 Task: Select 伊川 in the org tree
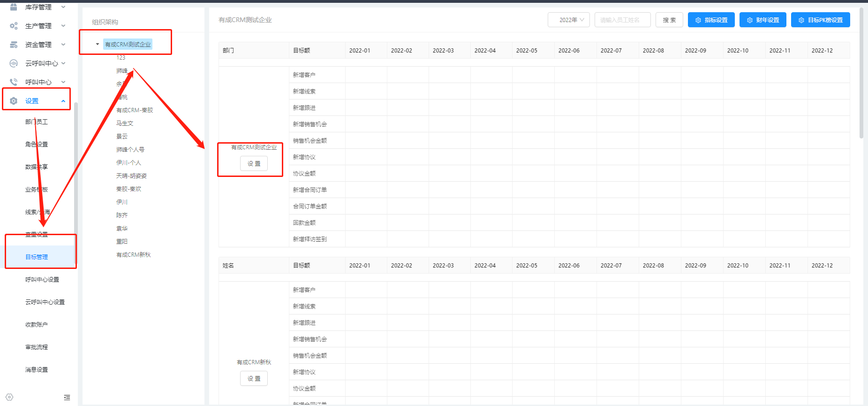(x=122, y=202)
